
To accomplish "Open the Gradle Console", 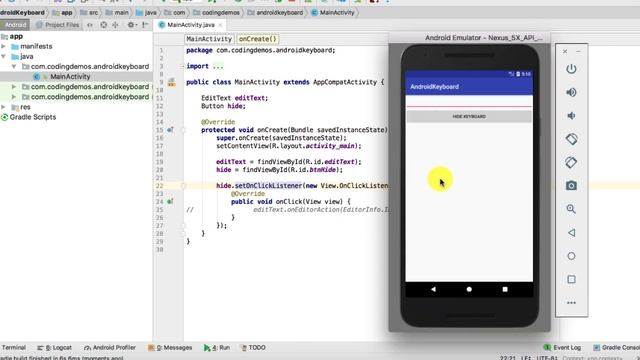I will [616, 348].
